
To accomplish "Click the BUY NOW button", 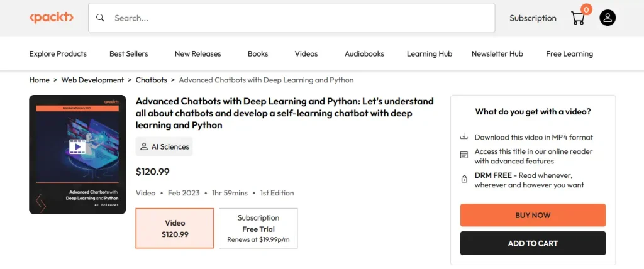I will coord(533,215).
